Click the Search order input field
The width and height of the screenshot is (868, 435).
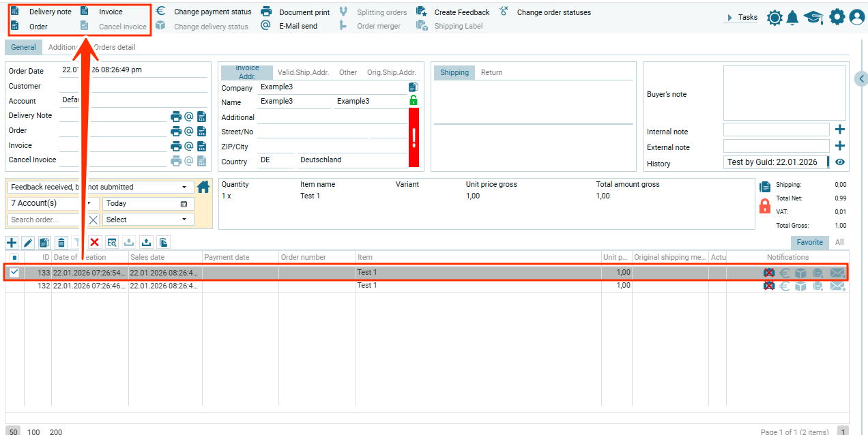click(46, 220)
